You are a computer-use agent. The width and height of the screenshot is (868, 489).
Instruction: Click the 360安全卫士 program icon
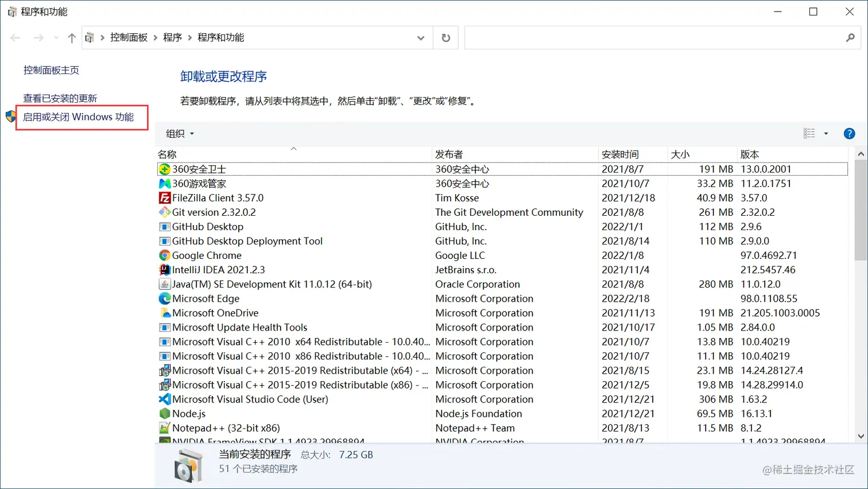(165, 169)
